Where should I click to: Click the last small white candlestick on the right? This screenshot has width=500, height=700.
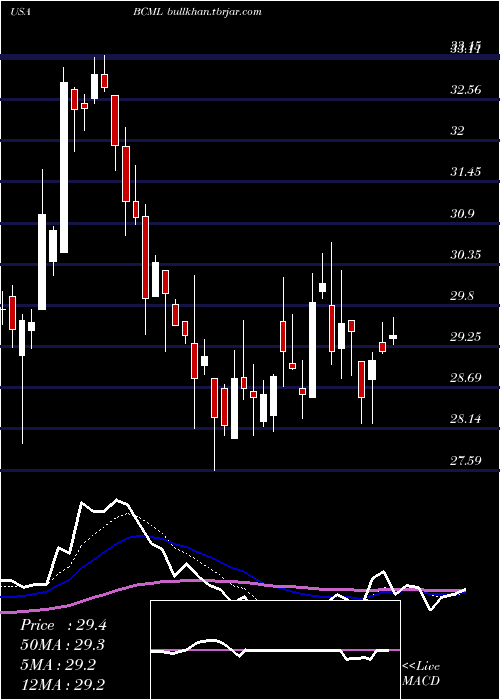tap(393, 337)
